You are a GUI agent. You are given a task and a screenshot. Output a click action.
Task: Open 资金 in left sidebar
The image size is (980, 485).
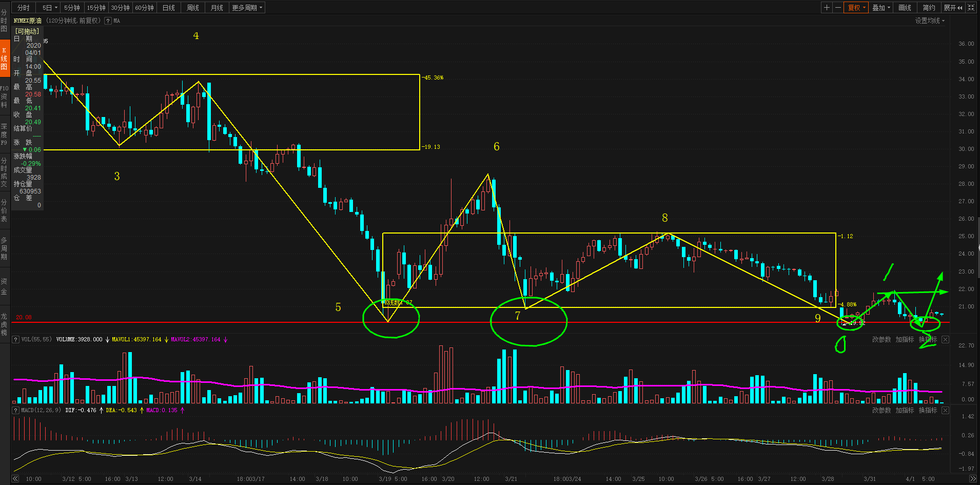(x=4, y=286)
